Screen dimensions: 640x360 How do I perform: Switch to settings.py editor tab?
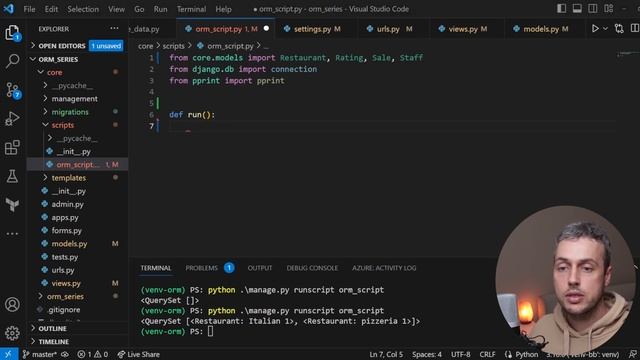tap(312, 29)
